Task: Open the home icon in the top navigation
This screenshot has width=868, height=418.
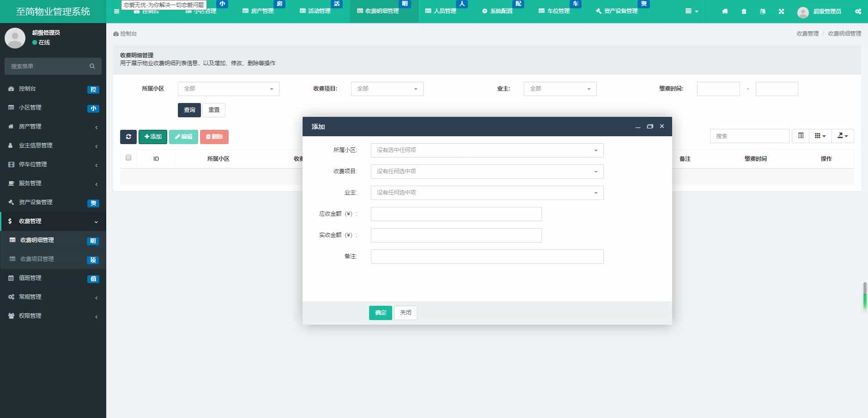Action: [725, 11]
